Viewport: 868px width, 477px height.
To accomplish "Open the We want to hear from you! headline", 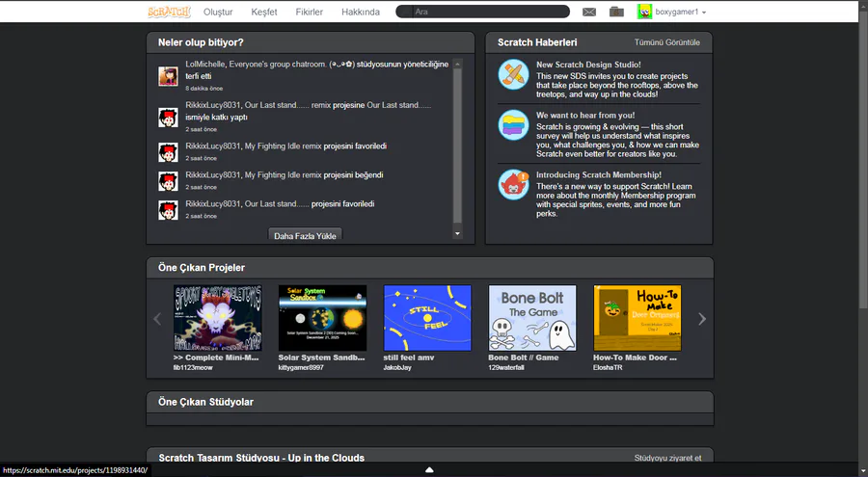I will click(x=585, y=115).
